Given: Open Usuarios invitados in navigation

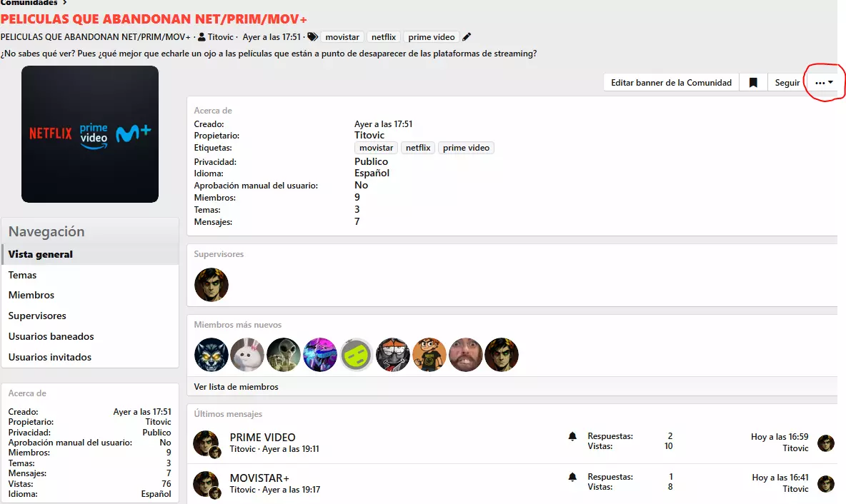Looking at the screenshot, I should click(90, 357).
